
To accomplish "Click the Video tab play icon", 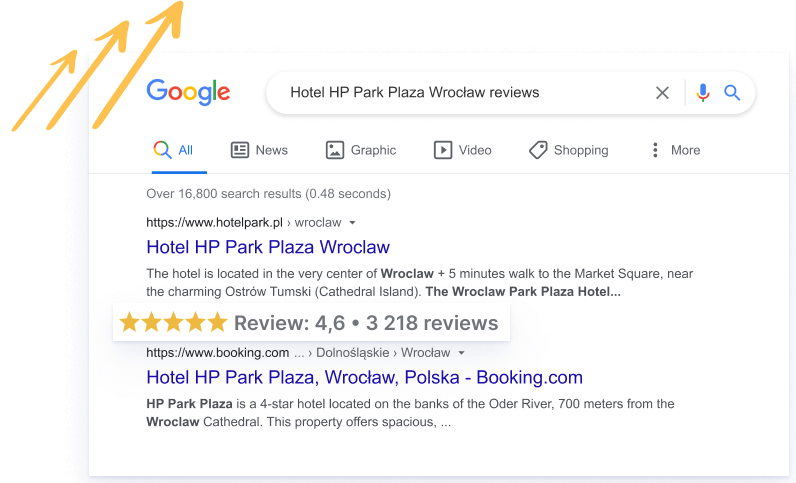I will [x=443, y=150].
